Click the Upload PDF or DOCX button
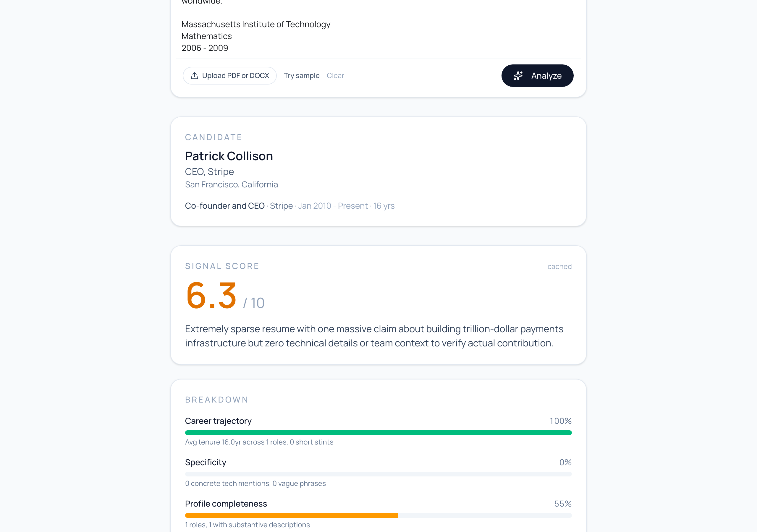This screenshot has width=757, height=532. (x=229, y=75)
